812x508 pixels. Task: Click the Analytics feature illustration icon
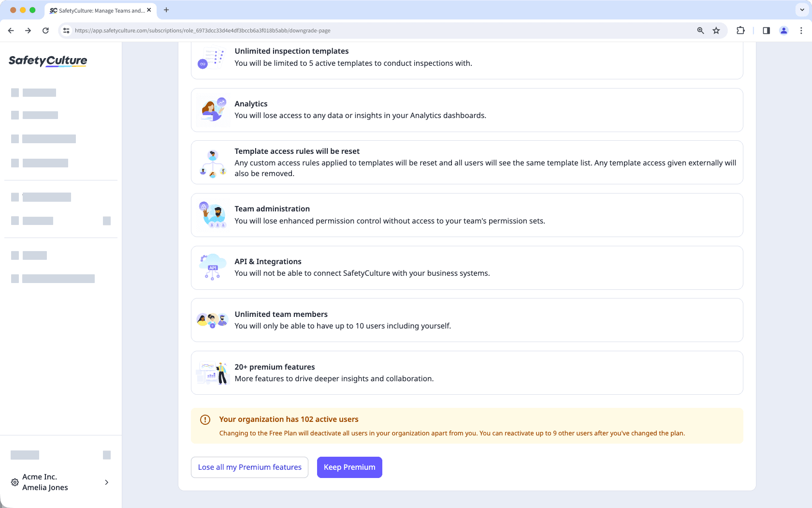(213, 110)
